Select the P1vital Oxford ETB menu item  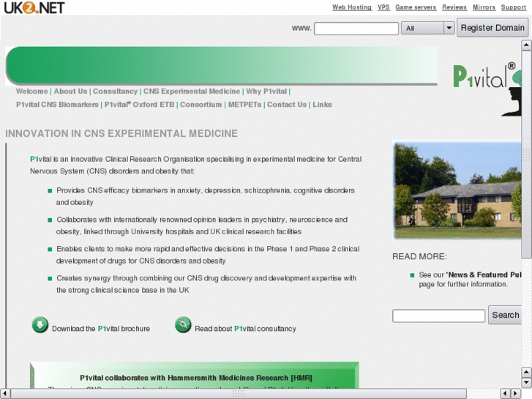140,105
